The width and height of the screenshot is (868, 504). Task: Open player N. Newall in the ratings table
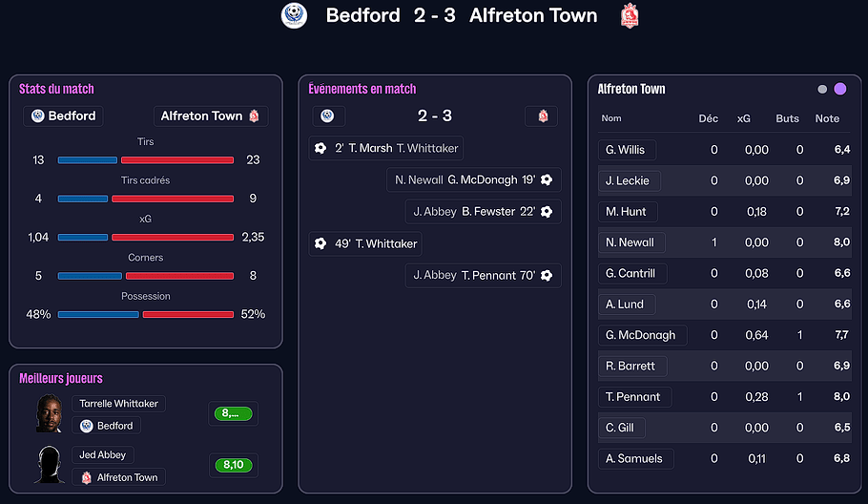[630, 242]
